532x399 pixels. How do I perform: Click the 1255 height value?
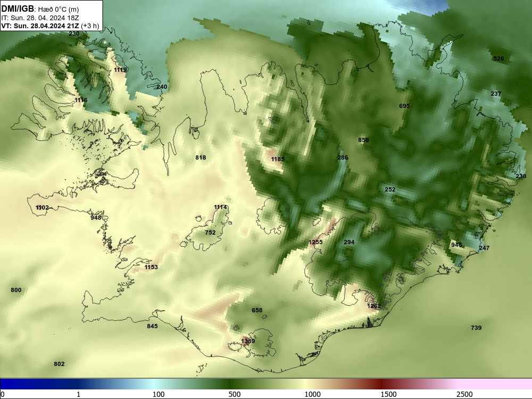coord(315,242)
